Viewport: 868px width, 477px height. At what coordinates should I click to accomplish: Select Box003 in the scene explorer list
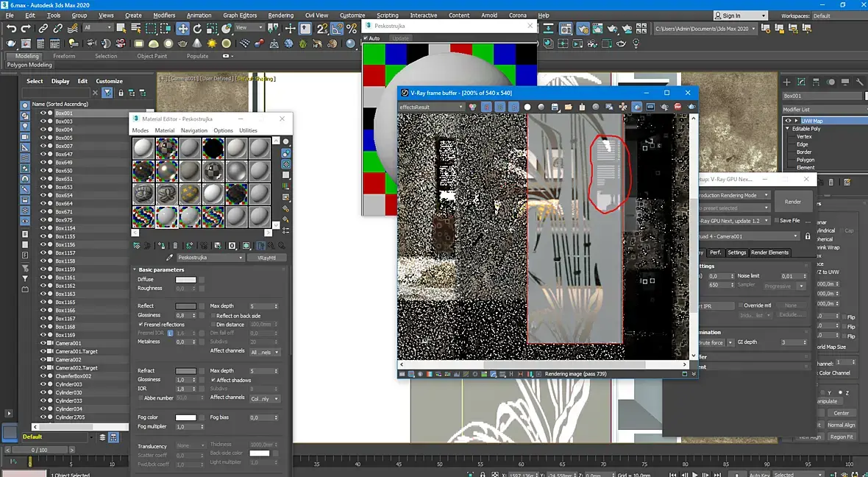pos(64,121)
